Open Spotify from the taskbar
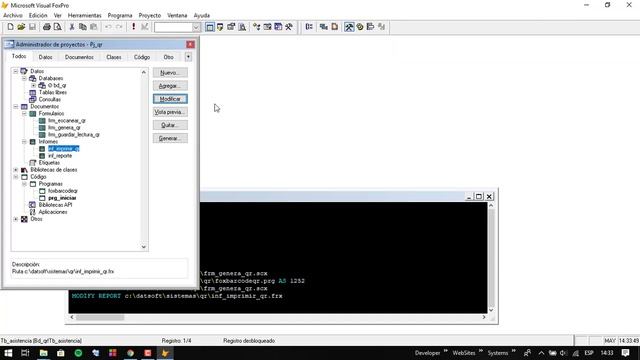The image size is (640, 360). (x=78, y=353)
